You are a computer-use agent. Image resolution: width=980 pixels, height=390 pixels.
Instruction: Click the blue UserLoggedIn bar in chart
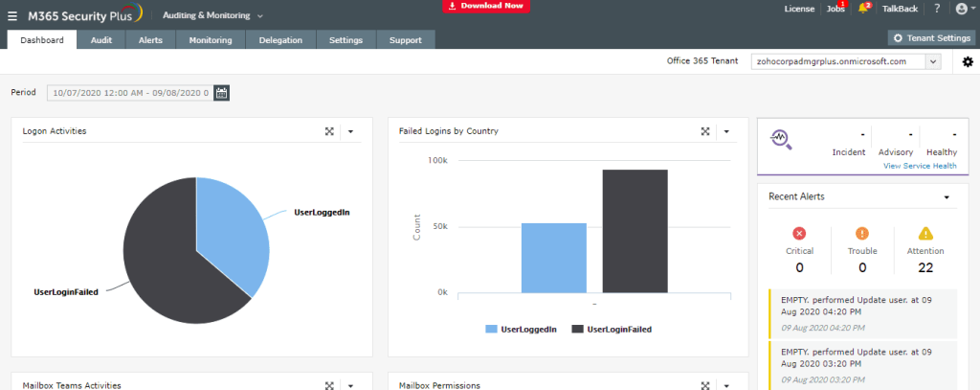click(x=553, y=258)
